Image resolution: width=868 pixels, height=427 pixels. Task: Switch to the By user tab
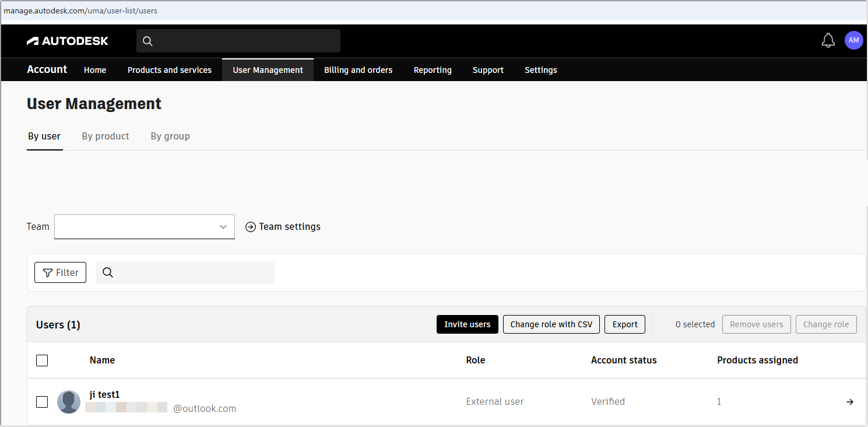(x=44, y=136)
